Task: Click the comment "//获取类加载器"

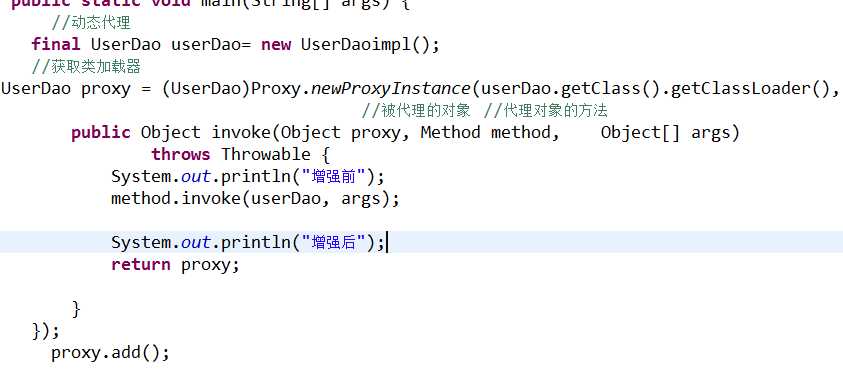Action: coord(86,67)
